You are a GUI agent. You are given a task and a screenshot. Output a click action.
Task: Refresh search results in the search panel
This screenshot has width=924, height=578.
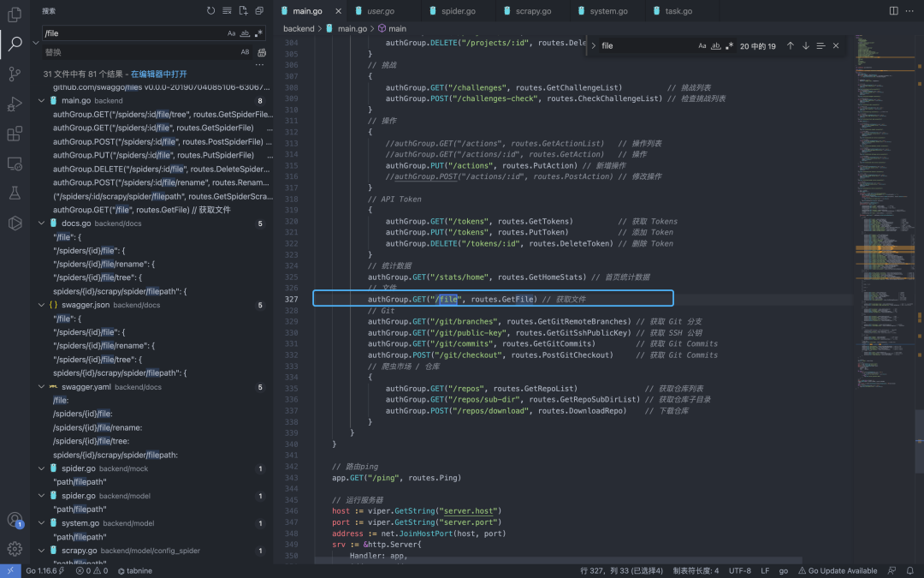tap(211, 11)
